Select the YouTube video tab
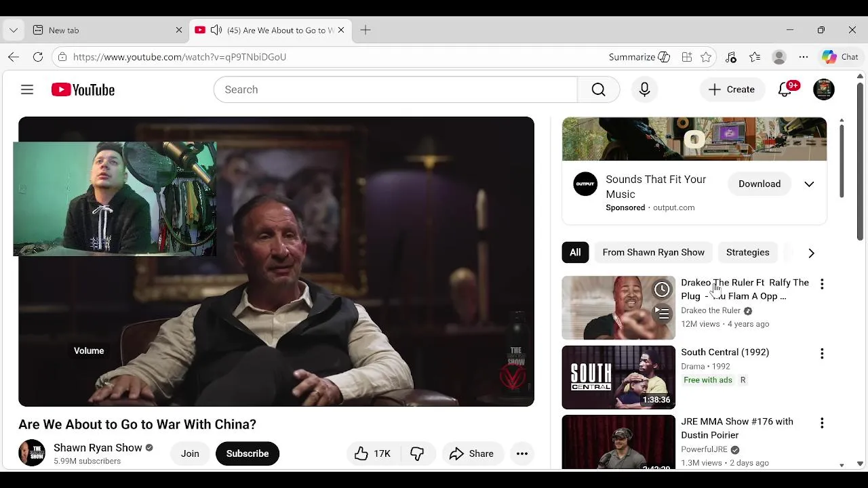Viewport: 868px width, 488px height. click(x=270, y=30)
